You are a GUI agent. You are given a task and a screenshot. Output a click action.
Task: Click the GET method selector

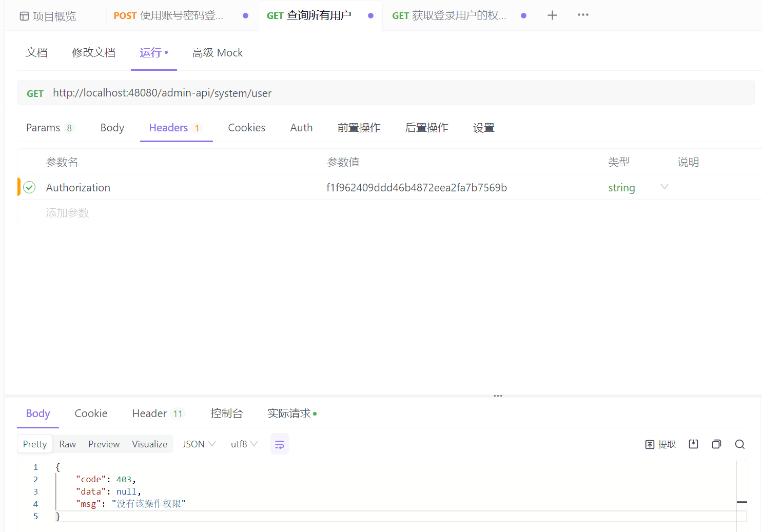(35, 93)
